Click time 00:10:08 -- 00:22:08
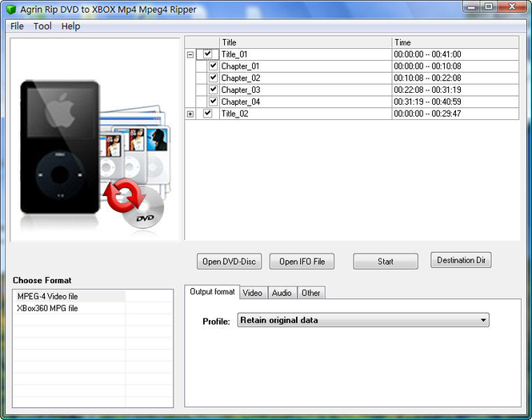This screenshot has height=420, width=532. [x=427, y=78]
